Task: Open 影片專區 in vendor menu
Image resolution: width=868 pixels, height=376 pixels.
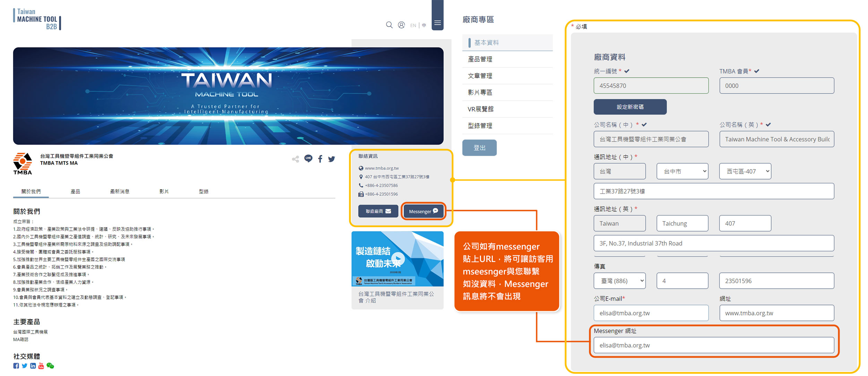Action: point(507,93)
